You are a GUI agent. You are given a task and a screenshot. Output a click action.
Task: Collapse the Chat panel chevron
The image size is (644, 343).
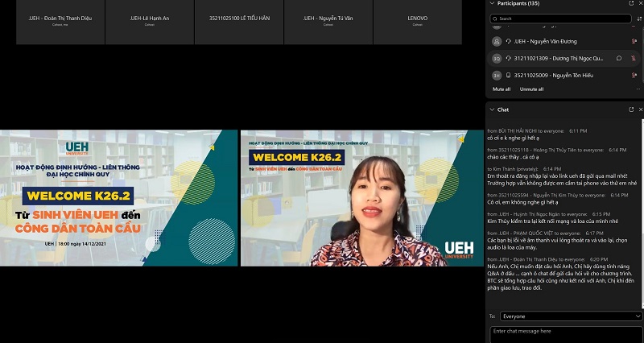(x=492, y=110)
